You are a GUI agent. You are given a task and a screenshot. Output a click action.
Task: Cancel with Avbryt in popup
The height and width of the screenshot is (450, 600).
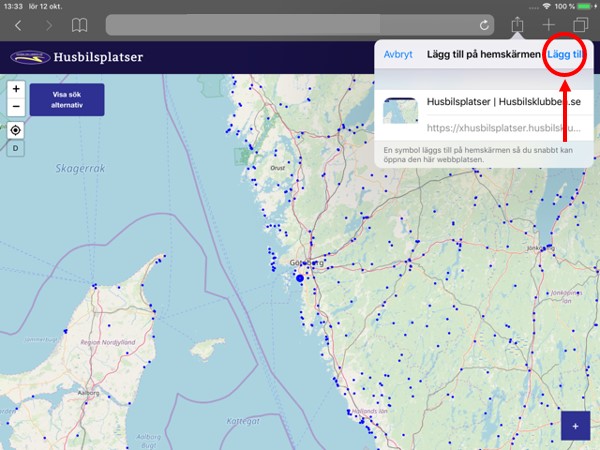tap(398, 54)
